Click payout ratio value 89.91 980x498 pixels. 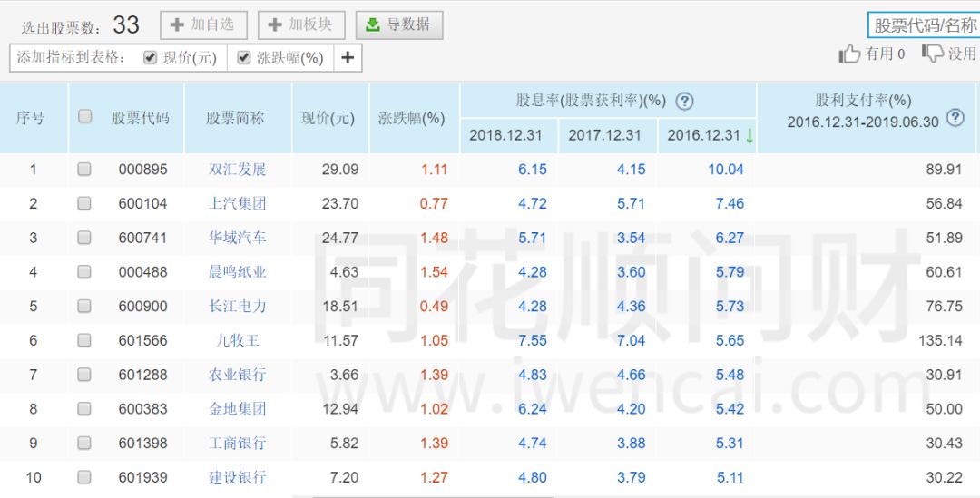pyautogui.click(x=945, y=170)
